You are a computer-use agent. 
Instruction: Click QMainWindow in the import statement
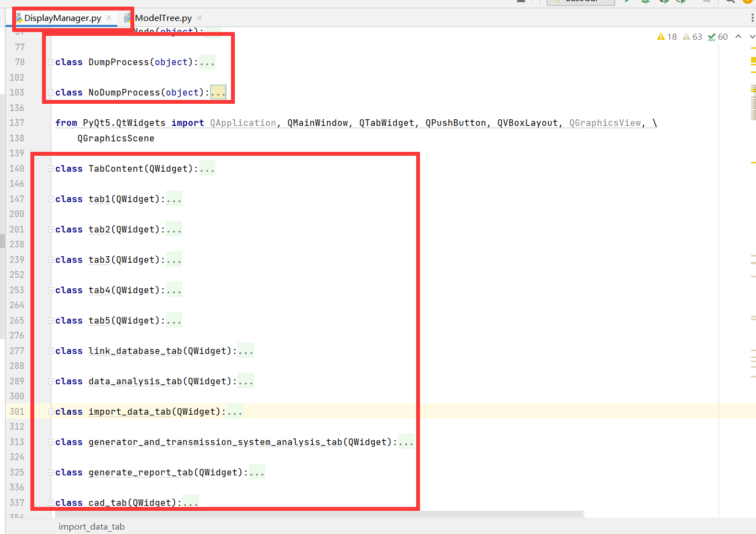pos(317,123)
